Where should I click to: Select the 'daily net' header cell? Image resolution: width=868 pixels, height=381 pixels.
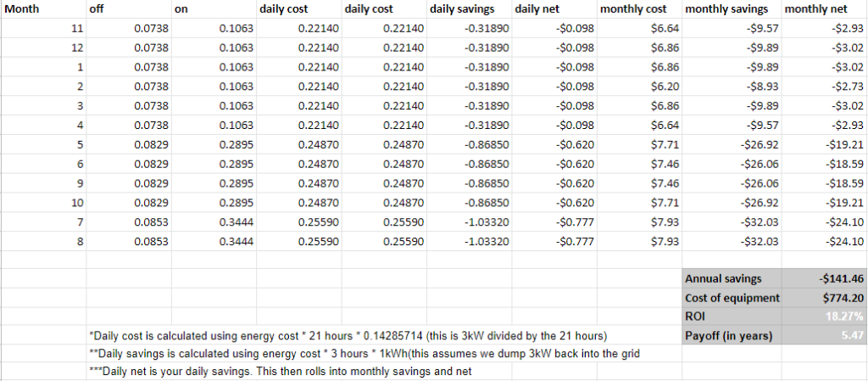554,9
